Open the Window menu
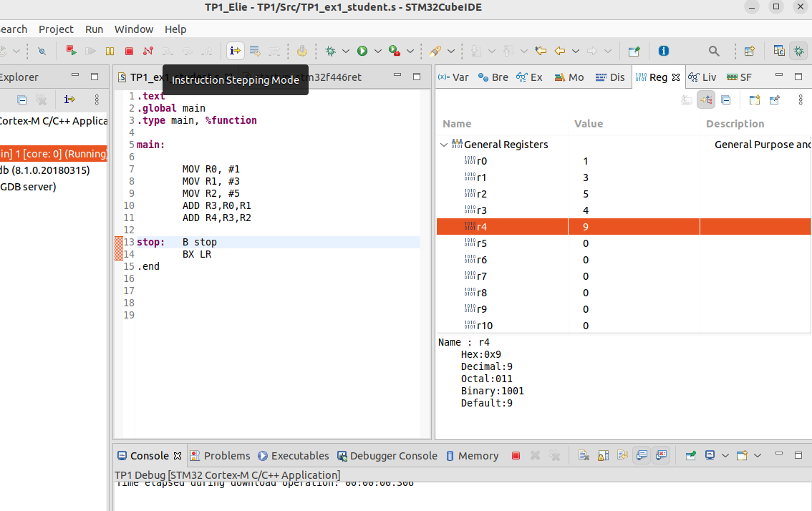This screenshot has width=812, height=511. pyautogui.click(x=134, y=29)
